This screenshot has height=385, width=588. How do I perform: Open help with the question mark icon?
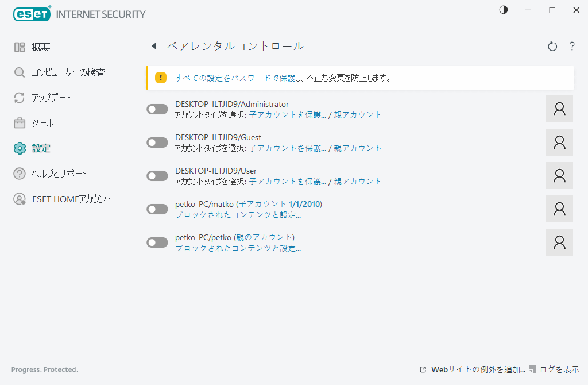click(x=572, y=46)
